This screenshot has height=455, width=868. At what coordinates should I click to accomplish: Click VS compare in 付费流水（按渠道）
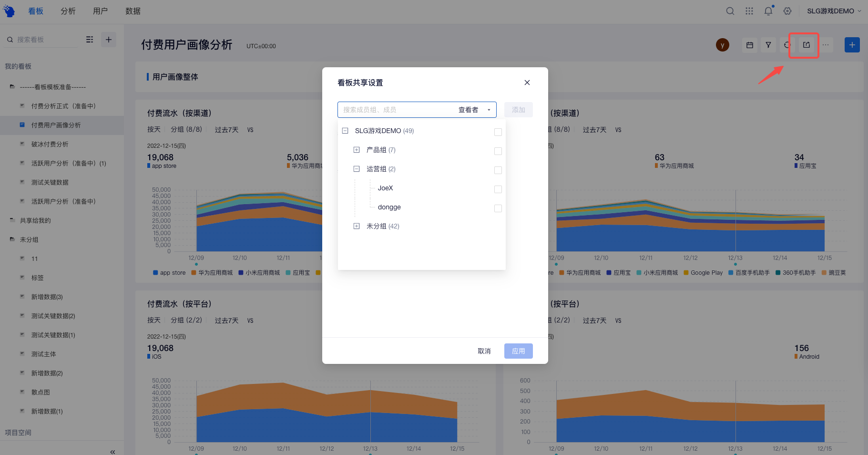click(x=250, y=130)
